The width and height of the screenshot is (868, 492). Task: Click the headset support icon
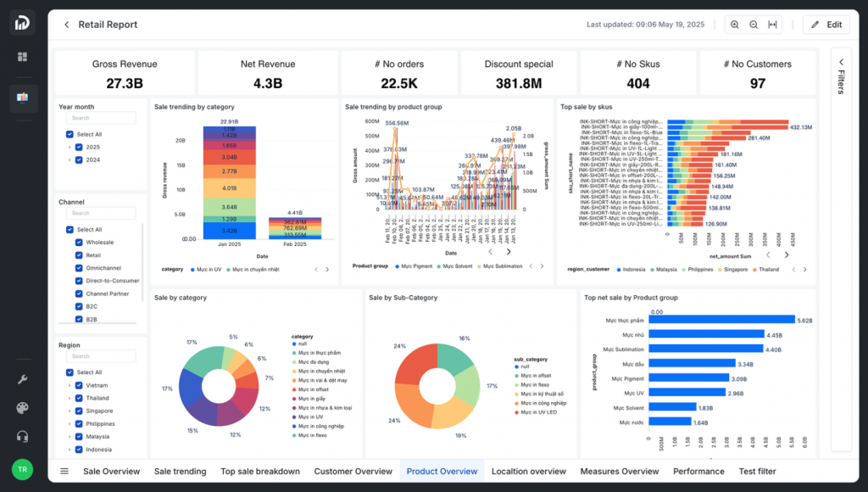point(22,436)
